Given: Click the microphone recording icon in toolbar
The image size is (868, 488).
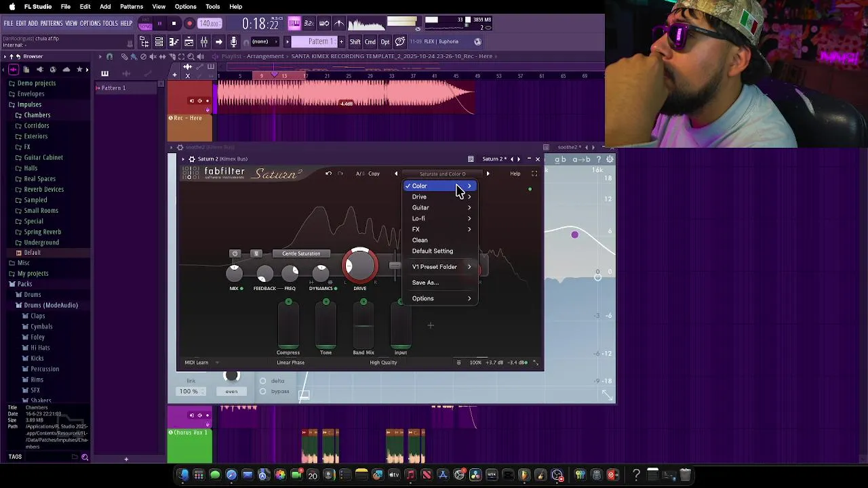Looking at the screenshot, I should click(233, 42).
